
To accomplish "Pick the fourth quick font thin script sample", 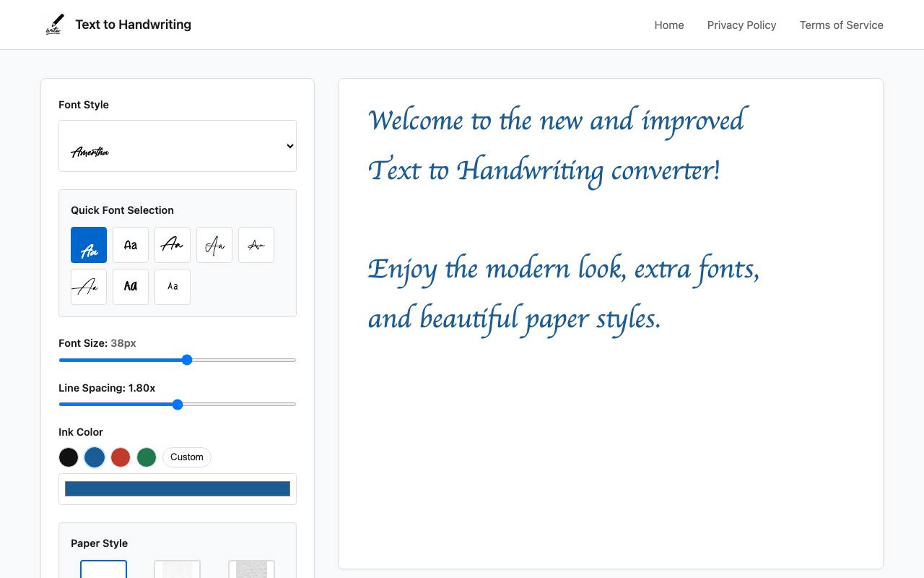I will click(214, 245).
